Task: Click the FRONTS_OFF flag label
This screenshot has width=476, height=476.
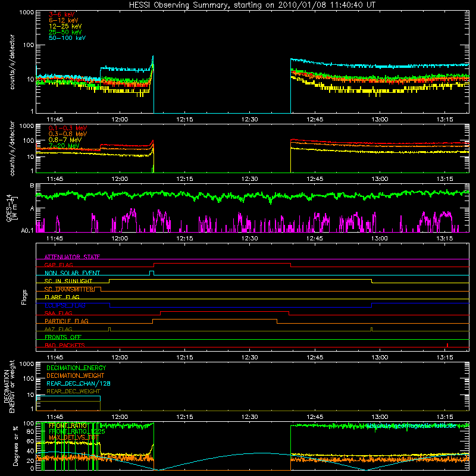Action: [x=63, y=337]
